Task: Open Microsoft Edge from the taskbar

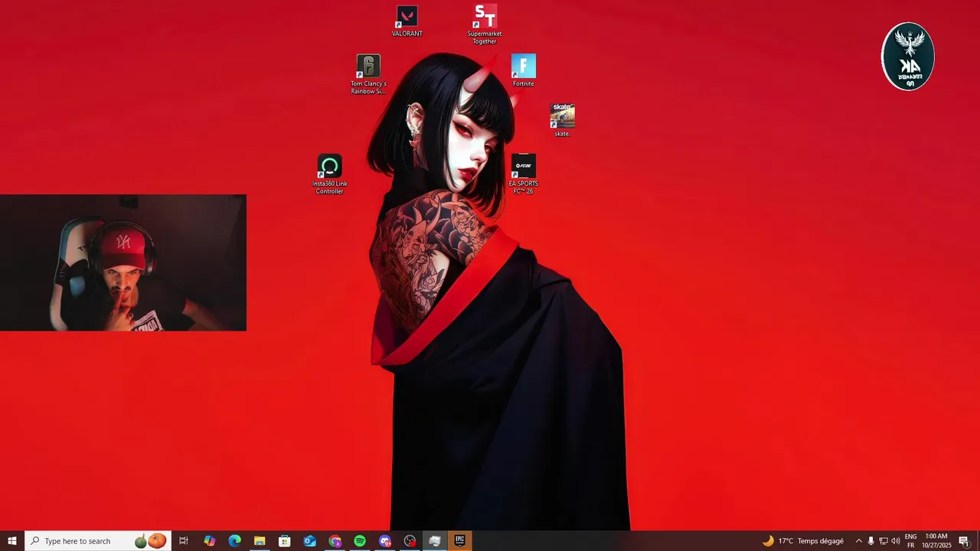Action: (234, 541)
